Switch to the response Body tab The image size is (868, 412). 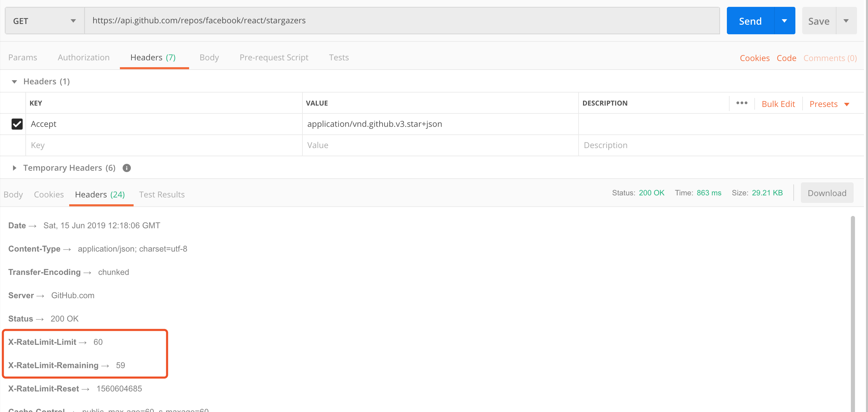pyautogui.click(x=13, y=194)
